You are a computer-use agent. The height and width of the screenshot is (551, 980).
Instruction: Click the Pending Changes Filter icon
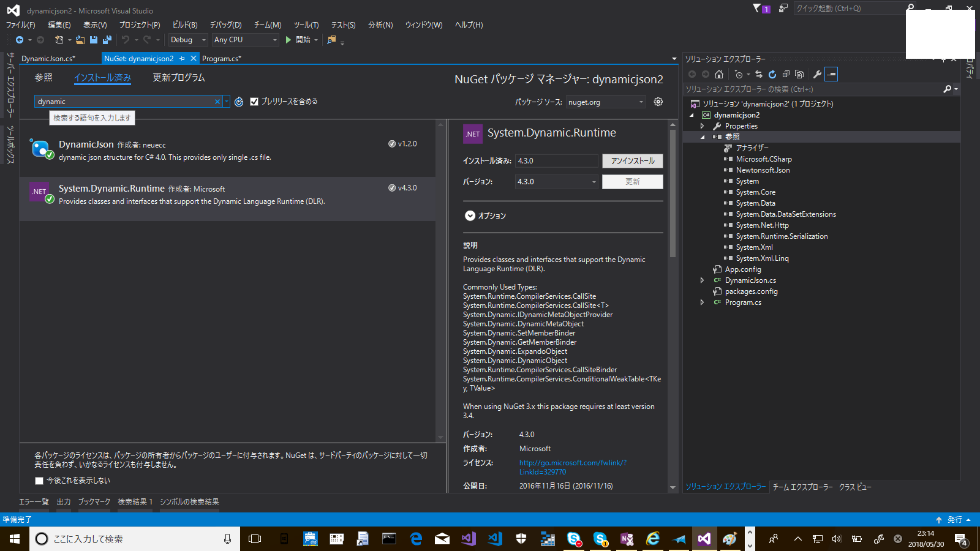coord(739,74)
